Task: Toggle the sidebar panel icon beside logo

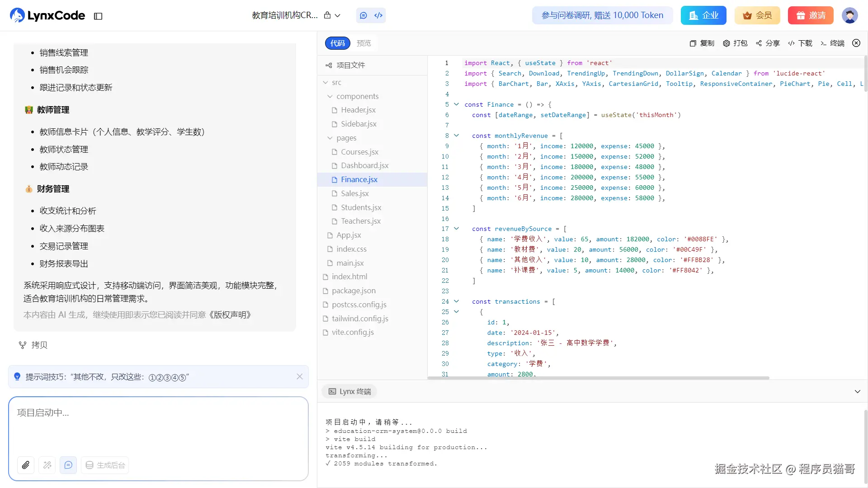Action: click(98, 16)
